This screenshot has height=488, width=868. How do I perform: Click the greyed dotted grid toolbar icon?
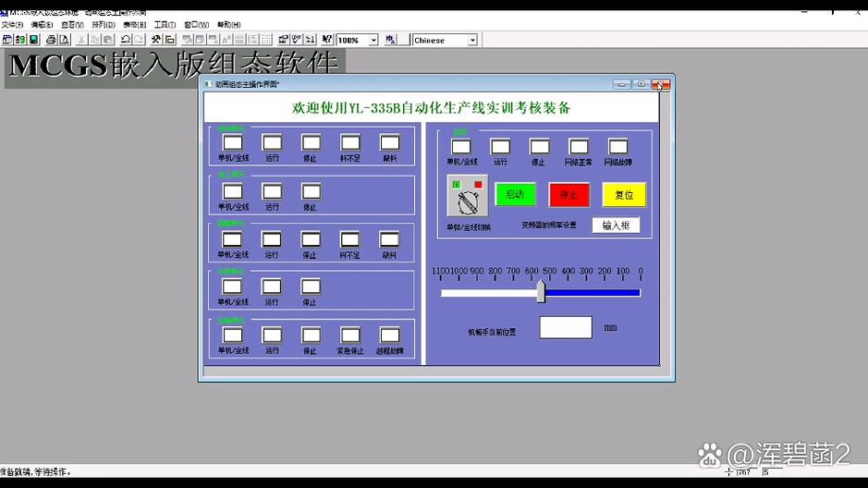coord(266,40)
